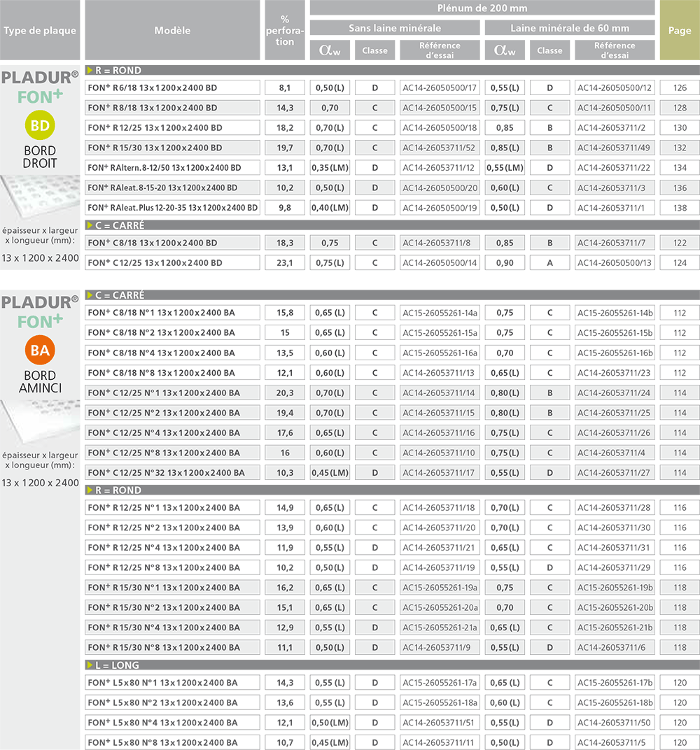Toggle the first R = ROND header at top

click(90, 71)
